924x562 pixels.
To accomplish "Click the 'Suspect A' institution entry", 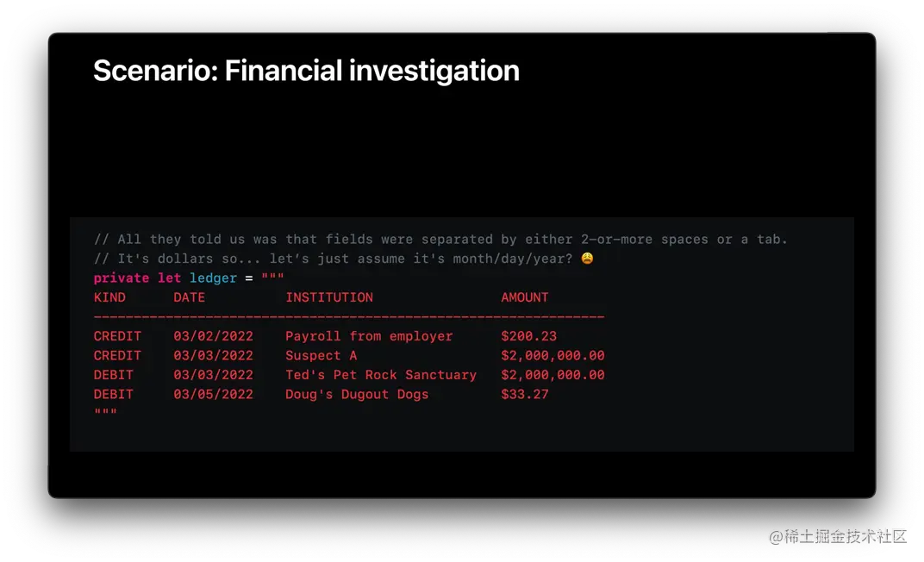I will point(321,355).
